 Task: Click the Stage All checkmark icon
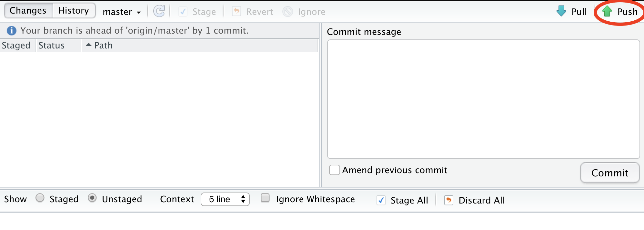point(381,200)
